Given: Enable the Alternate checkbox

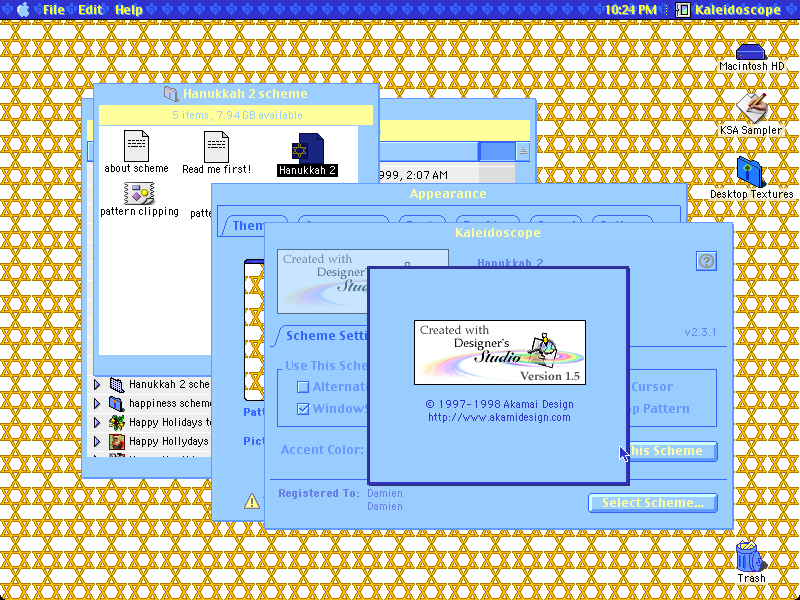Looking at the screenshot, I should (303, 387).
